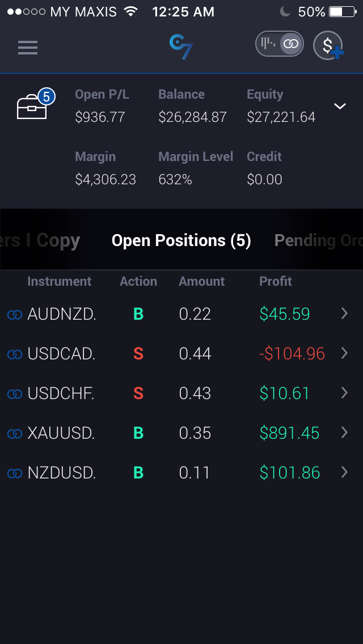Viewport: 363px width, 644px height.
Task: Tap the copy-link icon beside USDCAD
Action: [15, 354]
